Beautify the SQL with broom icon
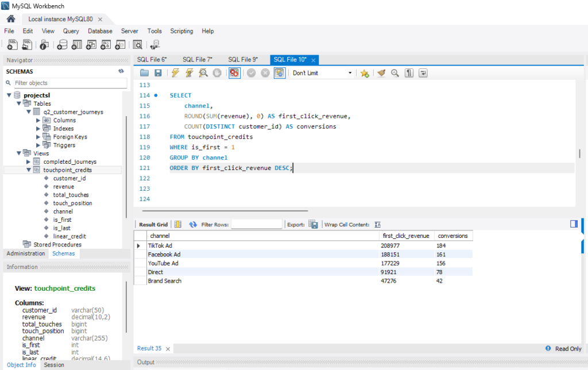 click(x=381, y=73)
